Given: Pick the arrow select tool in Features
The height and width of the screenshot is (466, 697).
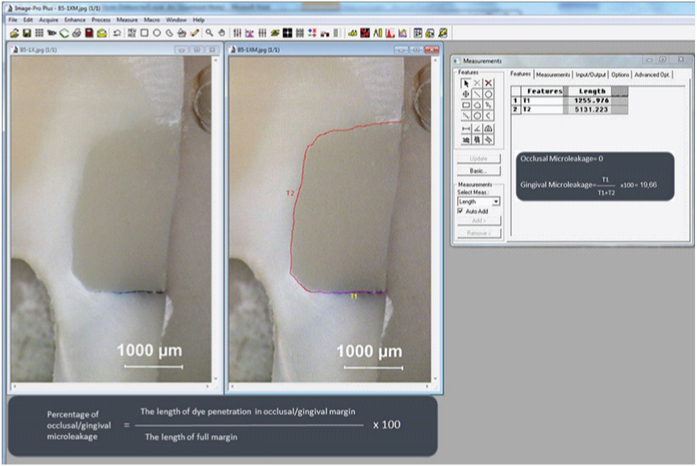Looking at the screenshot, I should [x=465, y=83].
